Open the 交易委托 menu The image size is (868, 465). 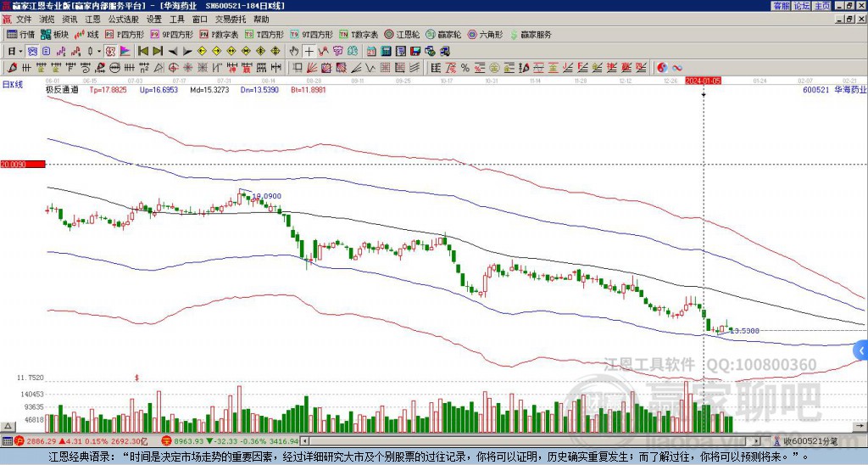click(231, 20)
